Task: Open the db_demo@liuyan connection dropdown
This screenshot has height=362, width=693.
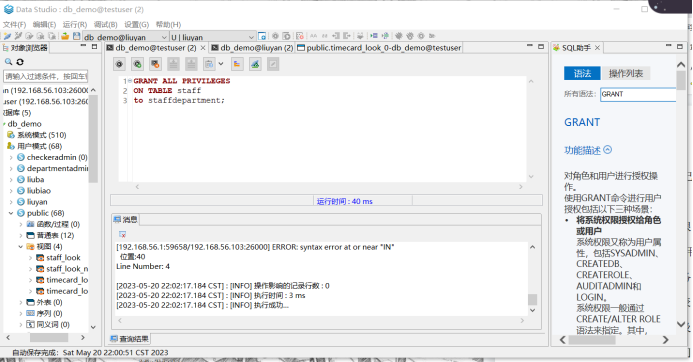Action: point(164,37)
